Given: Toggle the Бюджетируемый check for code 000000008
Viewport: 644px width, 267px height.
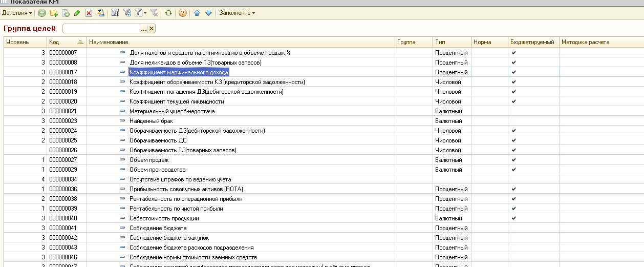Looking at the screenshot, I should point(513,63).
